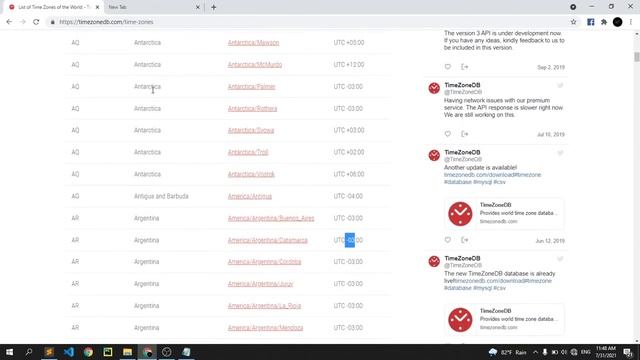Screen dimensions: 640x360
Task: Bookmark this page with the star icon
Action: click(x=573, y=22)
